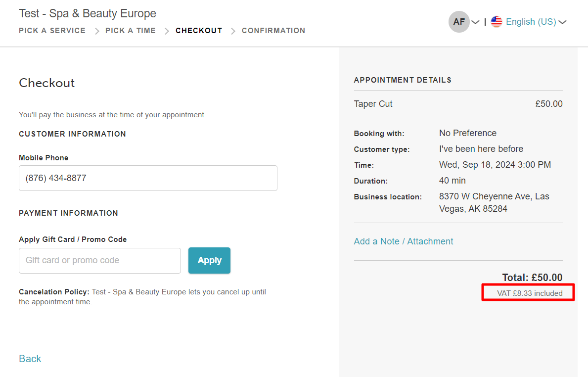Open the Add a Note / Attachment link
The image size is (588, 377).
pyautogui.click(x=404, y=241)
